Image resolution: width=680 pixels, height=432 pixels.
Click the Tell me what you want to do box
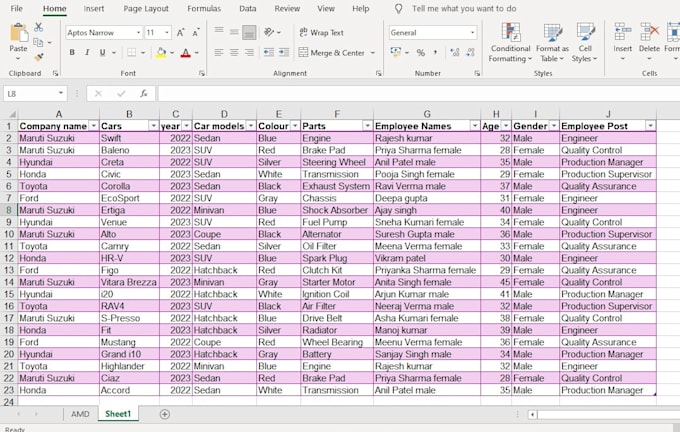click(x=464, y=8)
